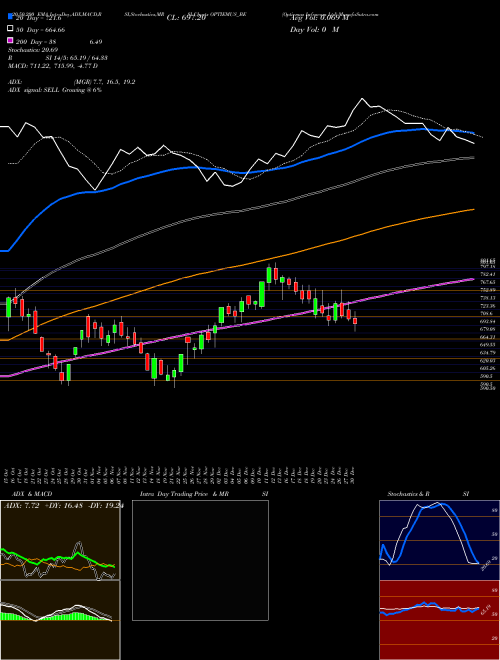Select the '-DY: 19.24' value in ADX panel
This screenshot has width=500, height=660.
click(106, 505)
